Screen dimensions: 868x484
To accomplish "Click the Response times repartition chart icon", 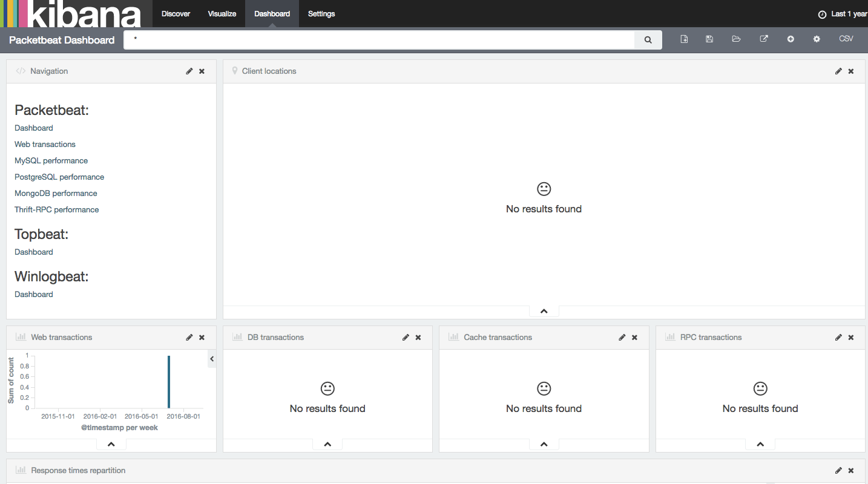I will [x=21, y=470].
